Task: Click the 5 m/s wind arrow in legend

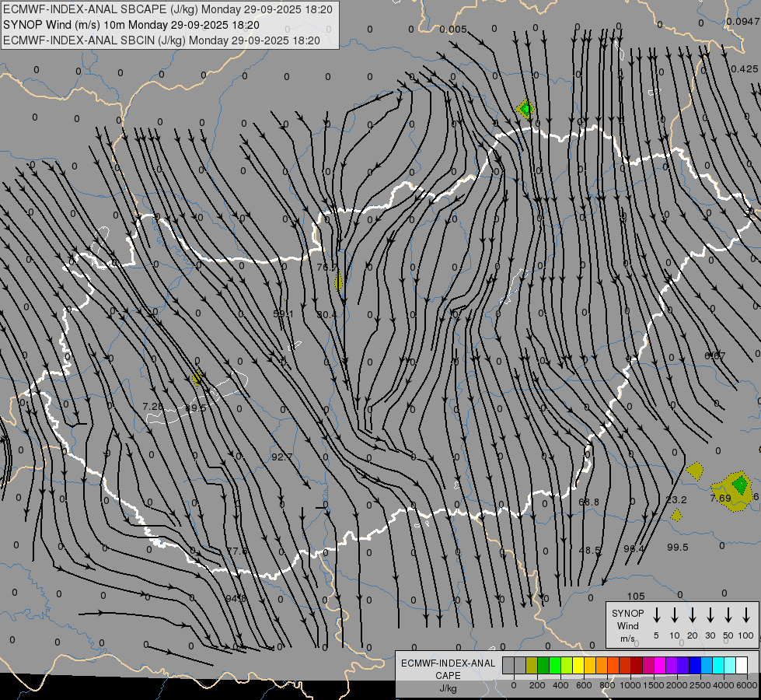Action: click(x=657, y=615)
